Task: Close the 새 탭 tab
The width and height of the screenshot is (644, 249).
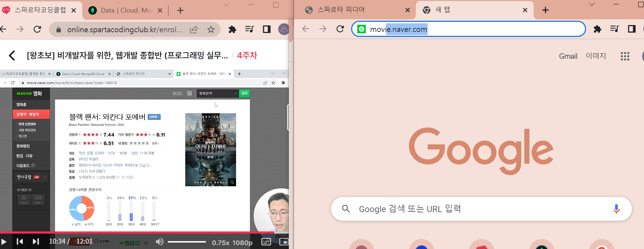Action: point(525,10)
